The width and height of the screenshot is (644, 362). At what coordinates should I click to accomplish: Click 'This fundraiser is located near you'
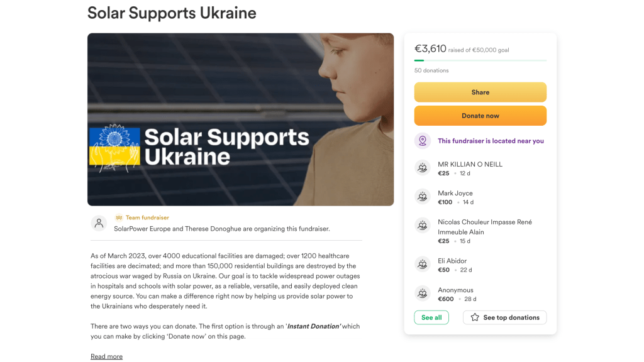pos(491,141)
